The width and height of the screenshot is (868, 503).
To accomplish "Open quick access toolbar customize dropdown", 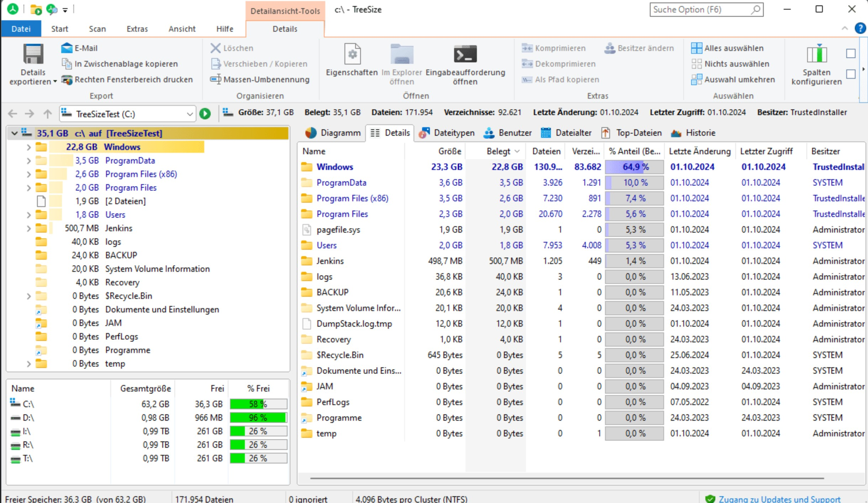I will pyautogui.click(x=65, y=10).
